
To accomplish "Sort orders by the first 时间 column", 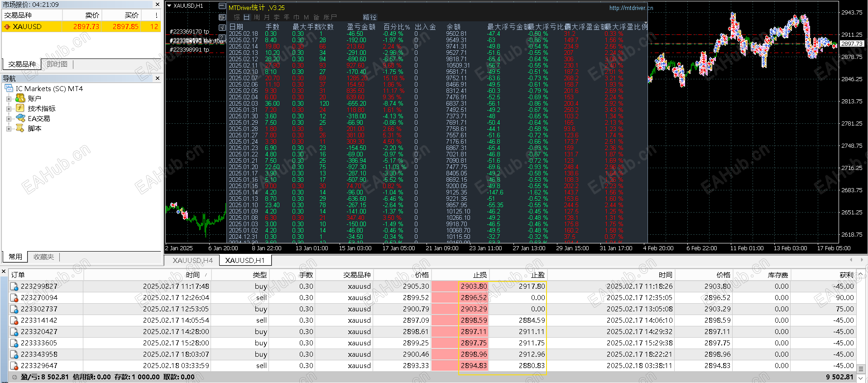I will (147, 275).
